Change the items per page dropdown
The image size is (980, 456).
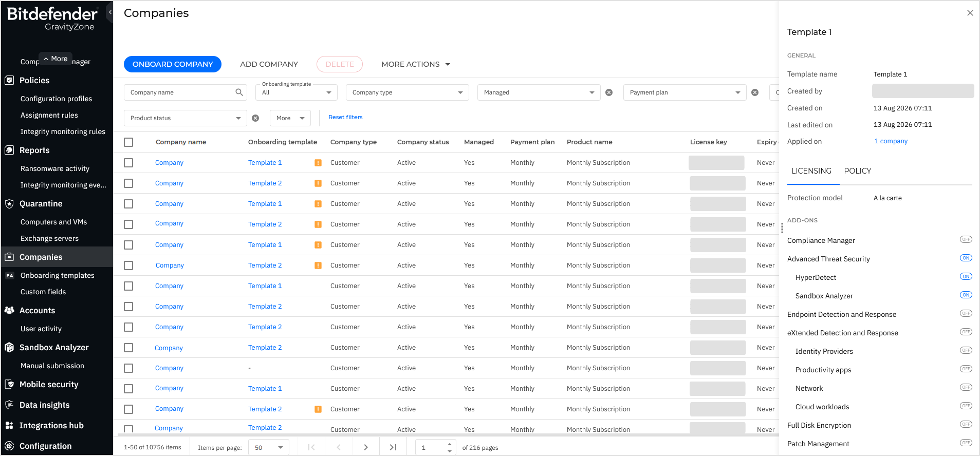click(x=269, y=447)
